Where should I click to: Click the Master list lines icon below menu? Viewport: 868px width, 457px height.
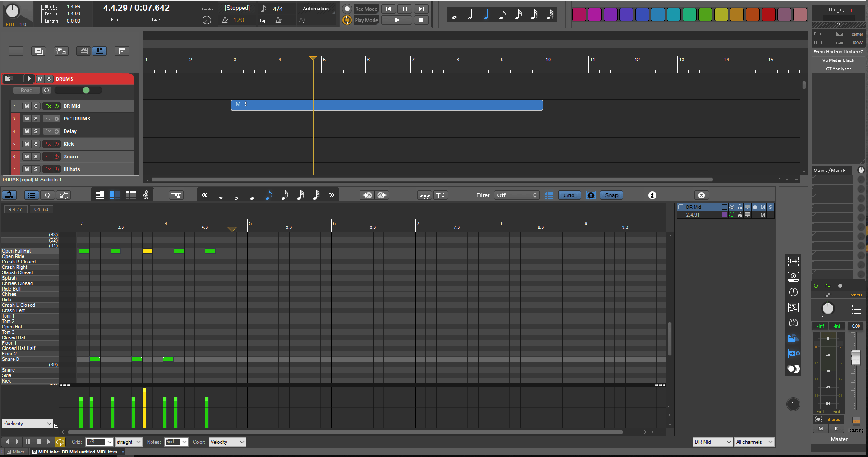click(856, 309)
